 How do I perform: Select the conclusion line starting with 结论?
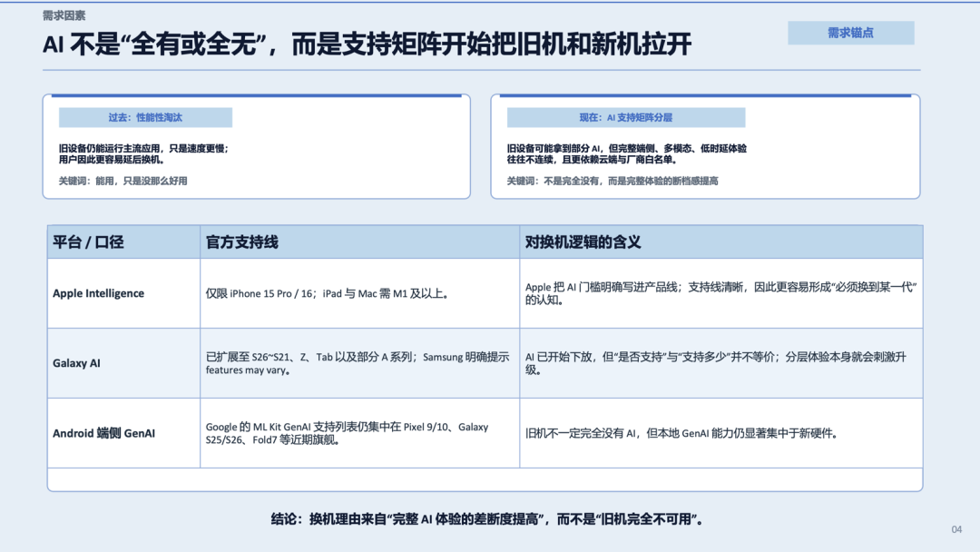click(487, 519)
